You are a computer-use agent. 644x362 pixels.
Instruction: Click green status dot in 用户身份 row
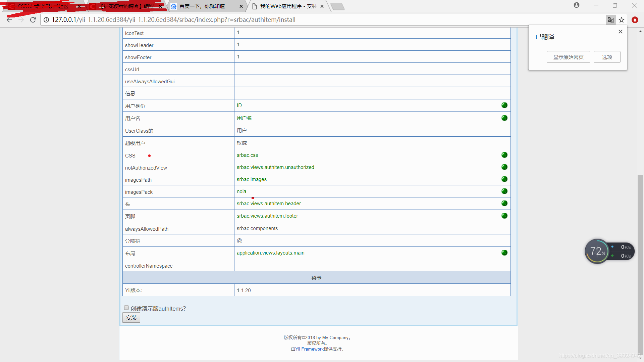[x=504, y=105]
